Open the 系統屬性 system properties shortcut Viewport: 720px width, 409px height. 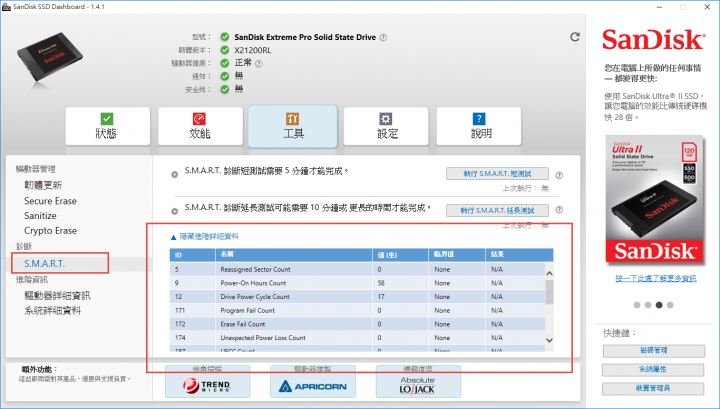(652, 370)
